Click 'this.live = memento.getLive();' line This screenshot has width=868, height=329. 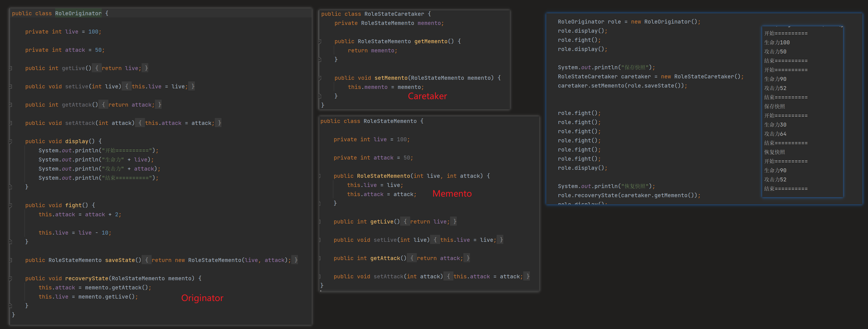(88, 297)
